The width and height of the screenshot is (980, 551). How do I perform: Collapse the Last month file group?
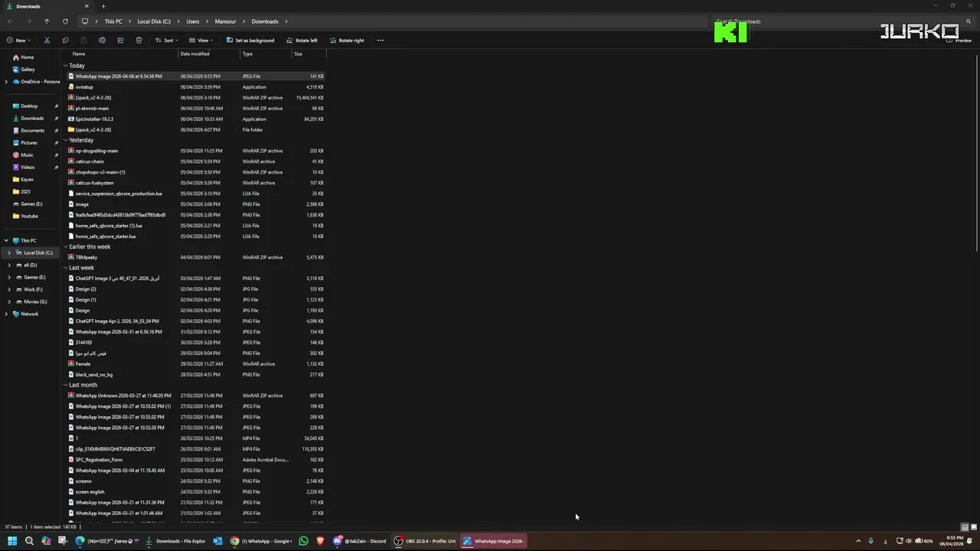(65, 385)
